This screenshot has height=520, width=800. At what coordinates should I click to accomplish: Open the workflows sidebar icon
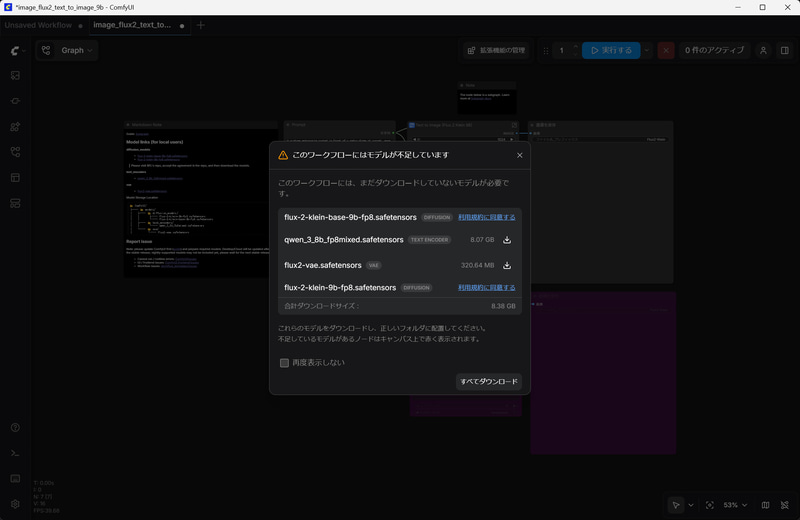(15, 152)
